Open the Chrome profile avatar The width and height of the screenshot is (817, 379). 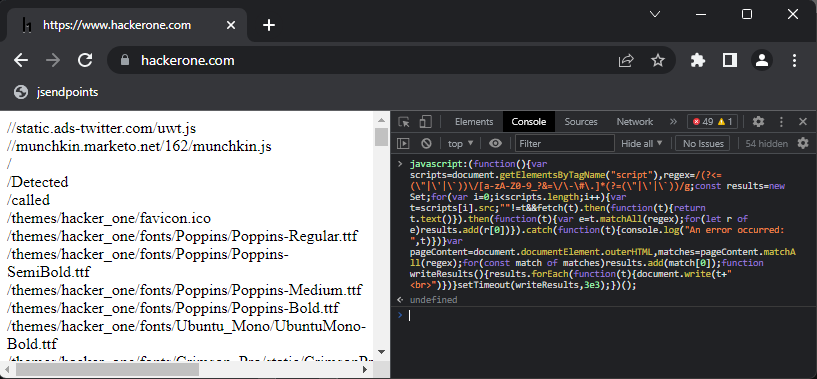click(762, 60)
